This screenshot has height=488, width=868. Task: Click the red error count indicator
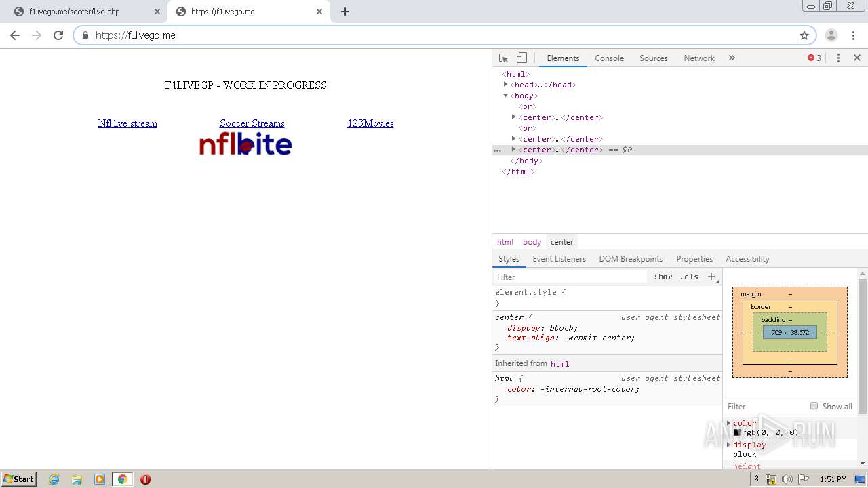pos(814,58)
